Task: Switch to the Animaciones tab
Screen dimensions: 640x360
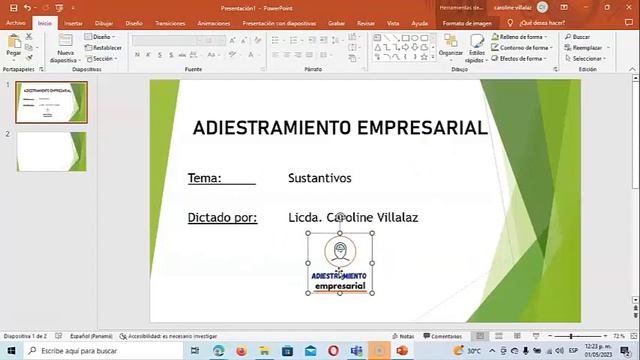Action: pyautogui.click(x=214, y=23)
